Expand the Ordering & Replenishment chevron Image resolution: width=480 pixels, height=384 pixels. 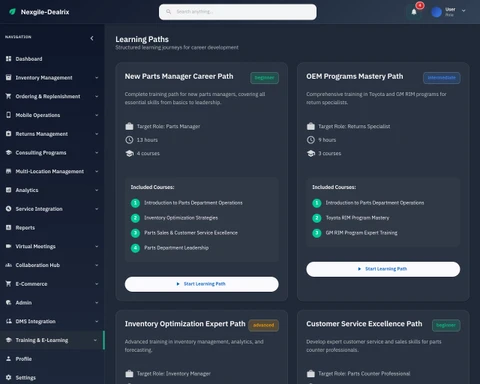point(97,96)
